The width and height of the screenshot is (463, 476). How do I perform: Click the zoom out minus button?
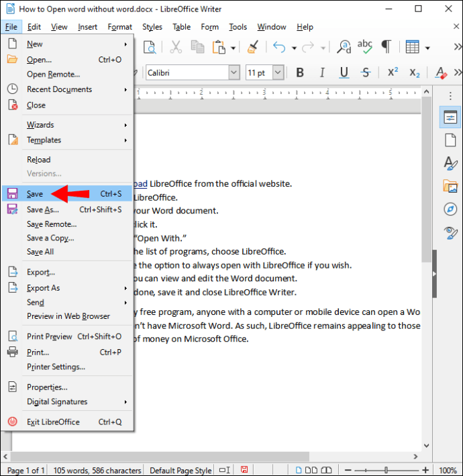348,470
